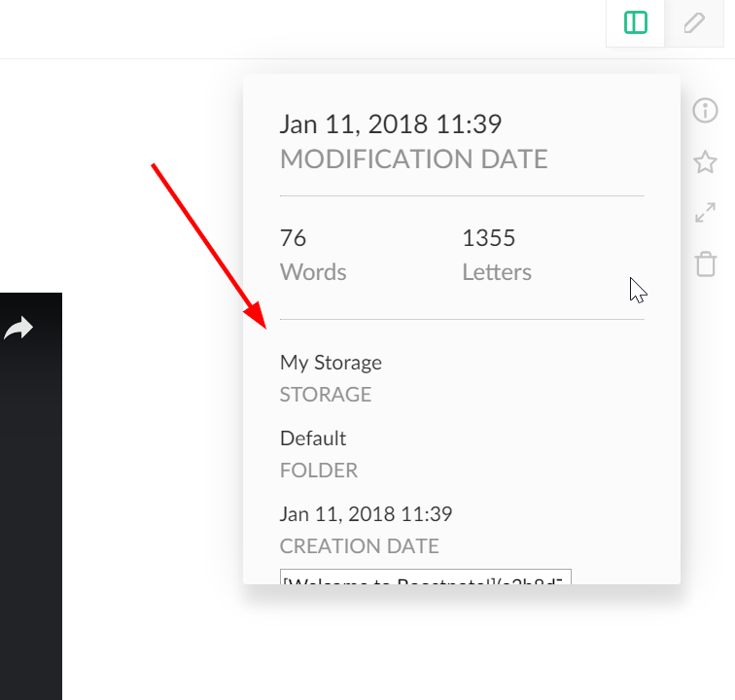Viewport: 735px width, 700px height.
Task: Star this note
Action: click(705, 162)
